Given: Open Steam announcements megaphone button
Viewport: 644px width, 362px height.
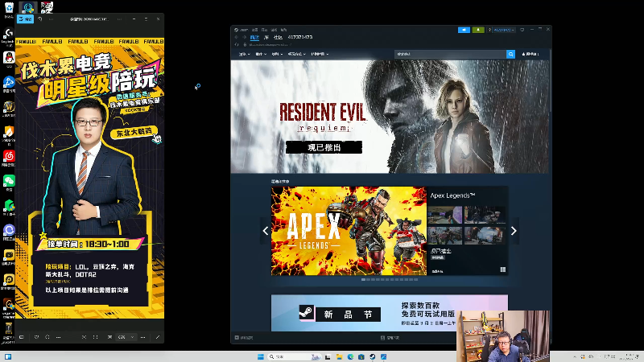Looking at the screenshot, I should click(464, 30).
